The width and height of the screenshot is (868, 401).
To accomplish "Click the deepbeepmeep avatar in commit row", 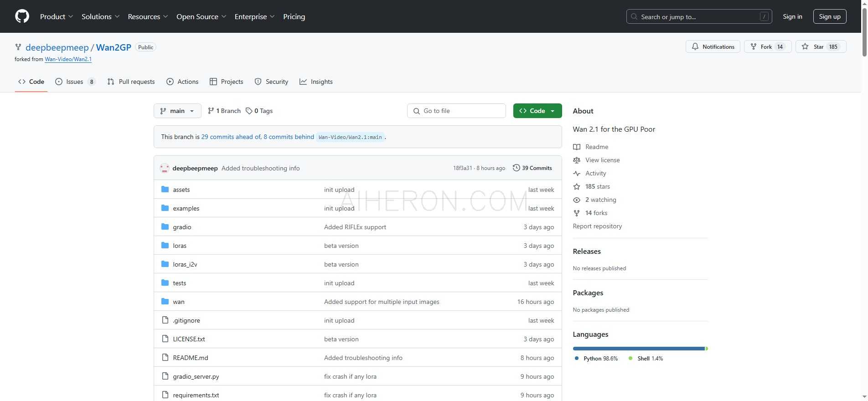I will tap(165, 168).
